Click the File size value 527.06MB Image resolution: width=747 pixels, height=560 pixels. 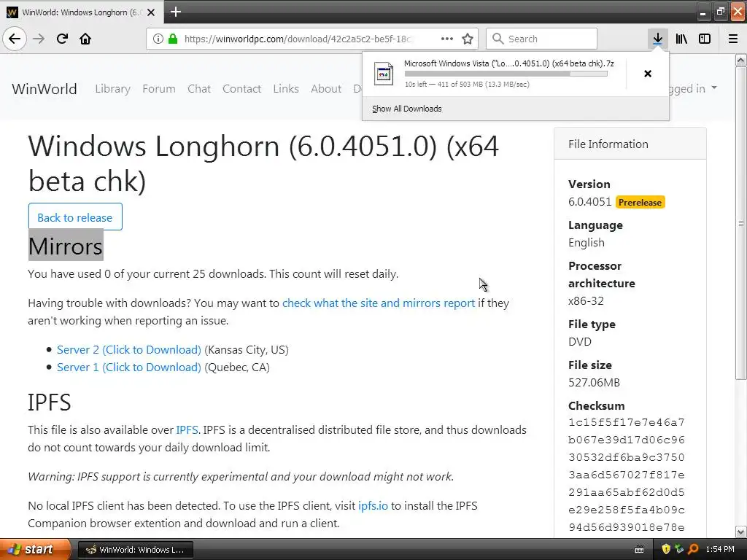click(x=594, y=382)
